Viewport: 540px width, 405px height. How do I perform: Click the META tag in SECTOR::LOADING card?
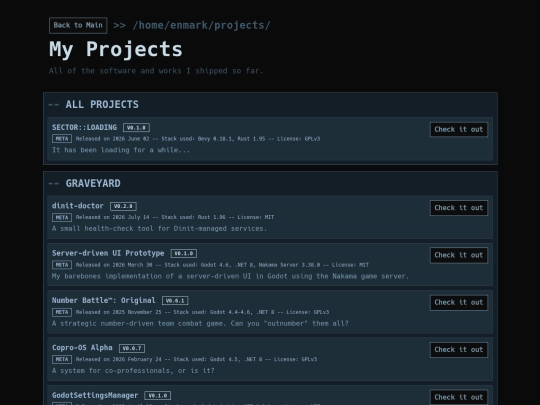coord(62,139)
